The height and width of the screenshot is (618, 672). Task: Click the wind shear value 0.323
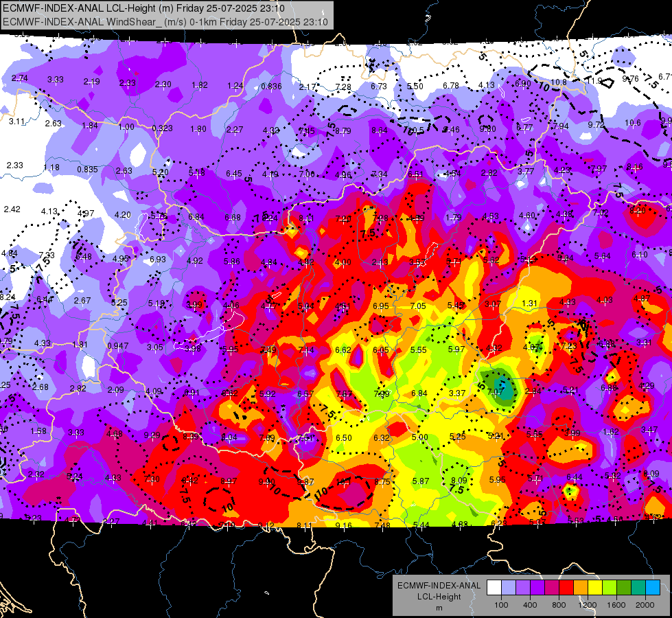pyautogui.click(x=163, y=128)
